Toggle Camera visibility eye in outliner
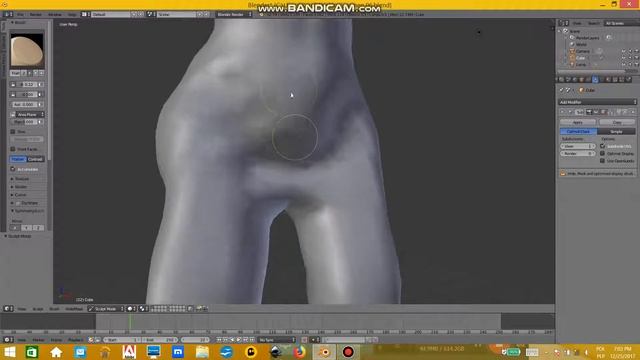Viewport: 640px width, 360px height. [x=623, y=51]
